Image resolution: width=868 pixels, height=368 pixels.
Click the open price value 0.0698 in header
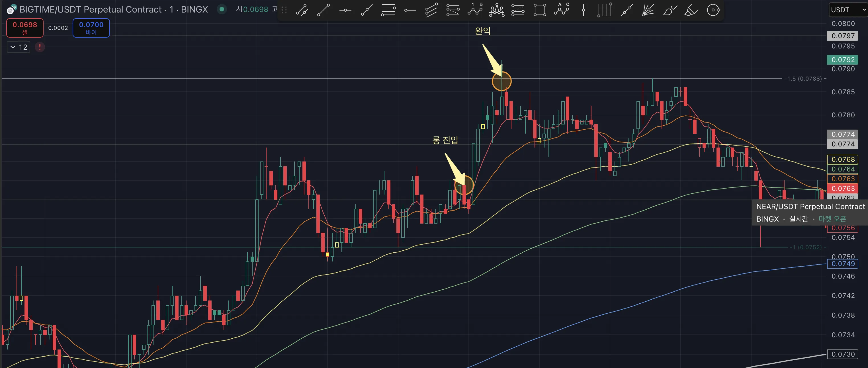[255, 9]
